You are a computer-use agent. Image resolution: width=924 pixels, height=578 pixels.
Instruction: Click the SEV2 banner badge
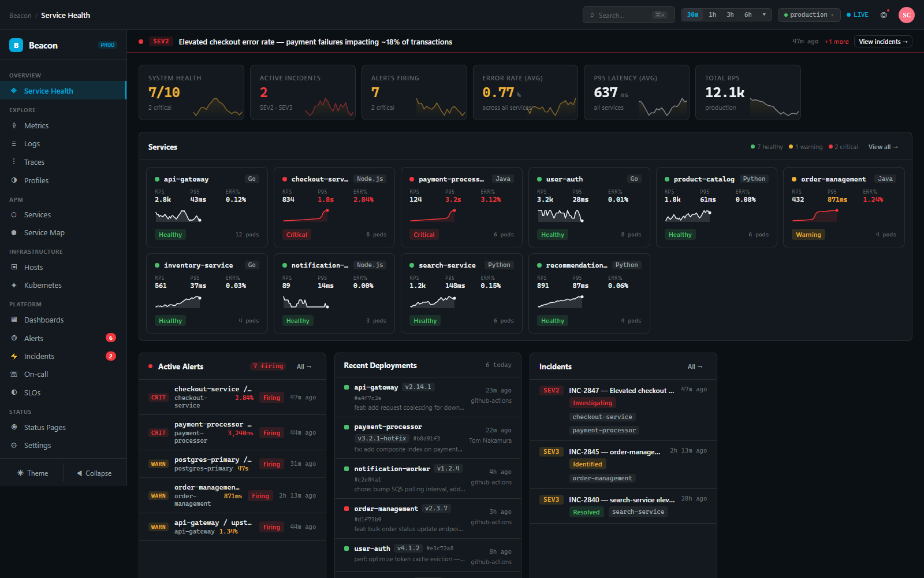(161, 42)
